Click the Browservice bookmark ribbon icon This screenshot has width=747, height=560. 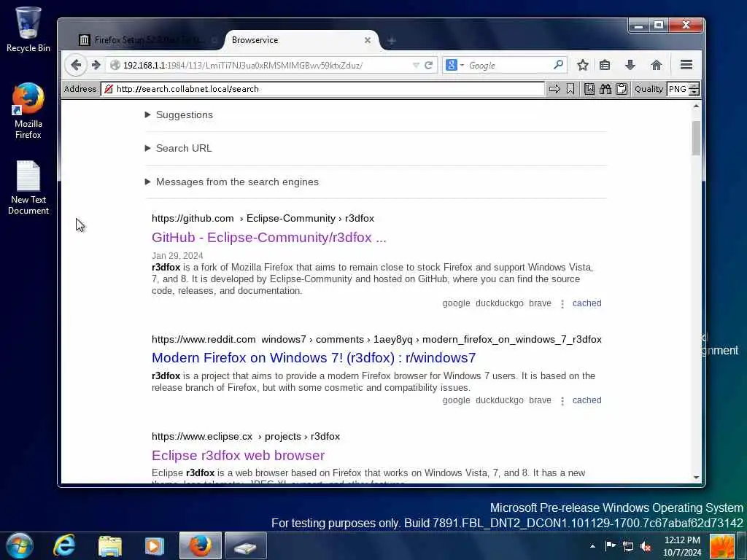(x=570, y=89)
